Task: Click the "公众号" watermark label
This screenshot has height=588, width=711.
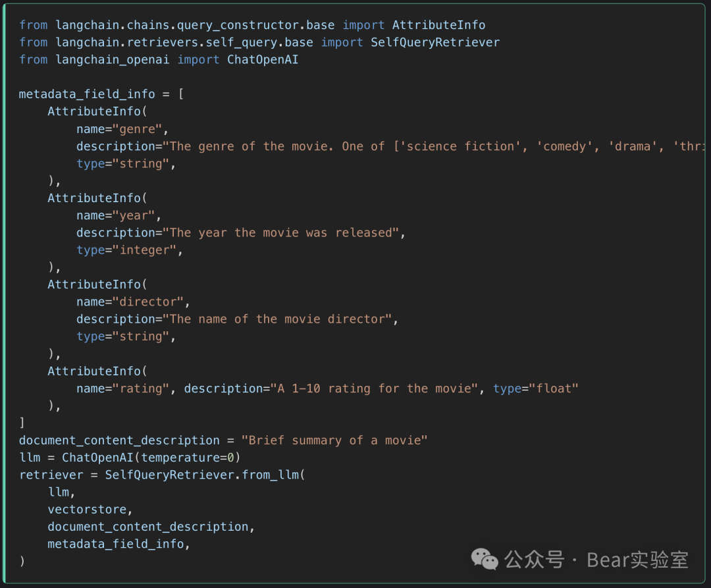Action: [x=534, y=560]
